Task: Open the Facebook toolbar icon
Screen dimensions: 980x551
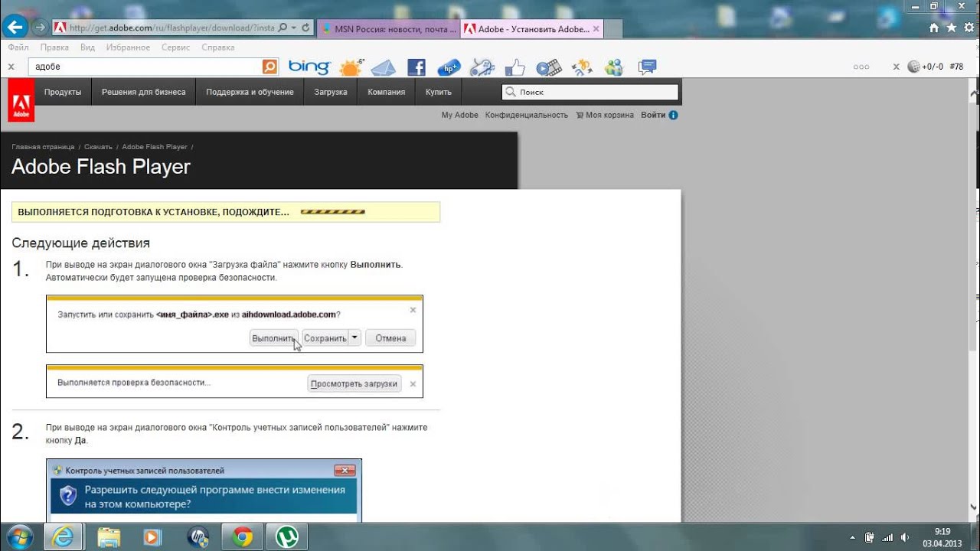Action: [416, 67]
